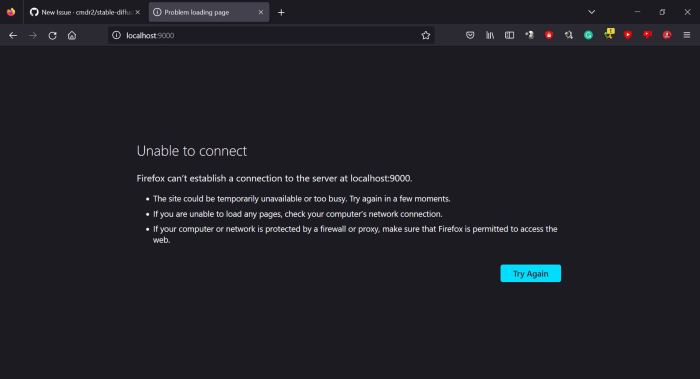Screen dimensions: 700x379
Task: Click the red circular extension after sidebar icons
Action: [549, 35]
